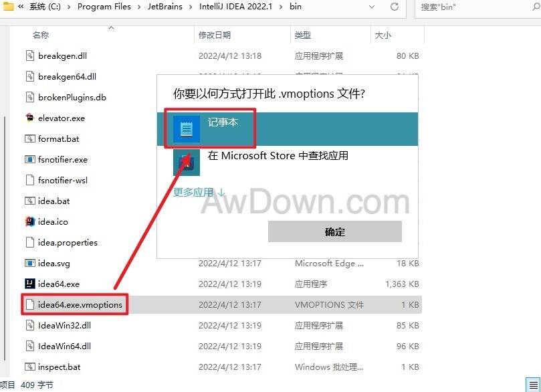Click the fsnotifier.exe file icon
This screenshot has height=392, width=541.
29,160
